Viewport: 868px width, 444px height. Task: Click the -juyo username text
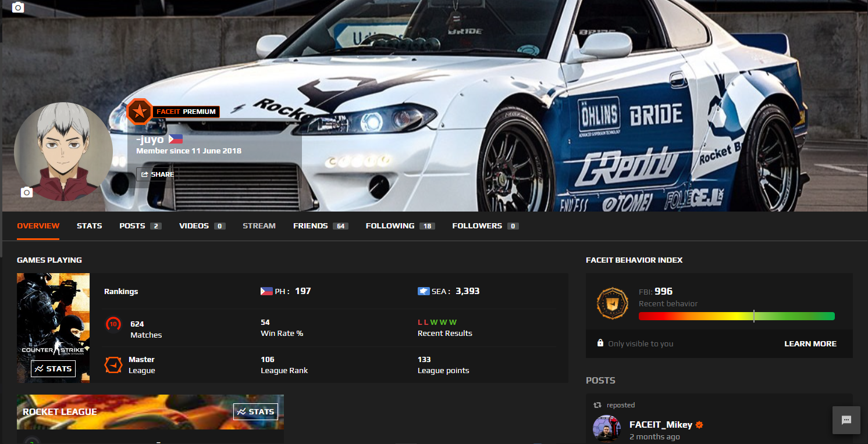150,139
